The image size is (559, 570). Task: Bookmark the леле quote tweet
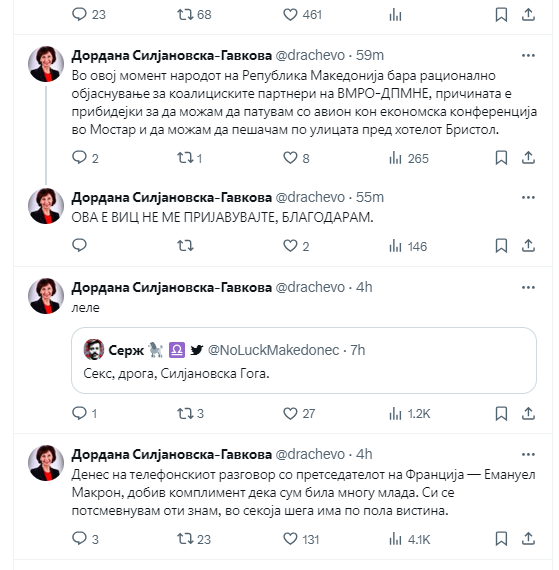[x=501, y=413]
